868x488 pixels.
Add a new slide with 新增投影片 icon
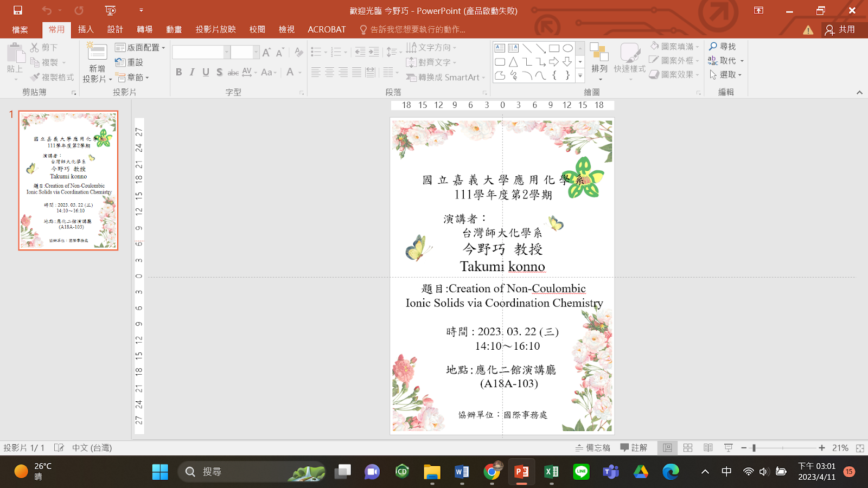point(97,52)
